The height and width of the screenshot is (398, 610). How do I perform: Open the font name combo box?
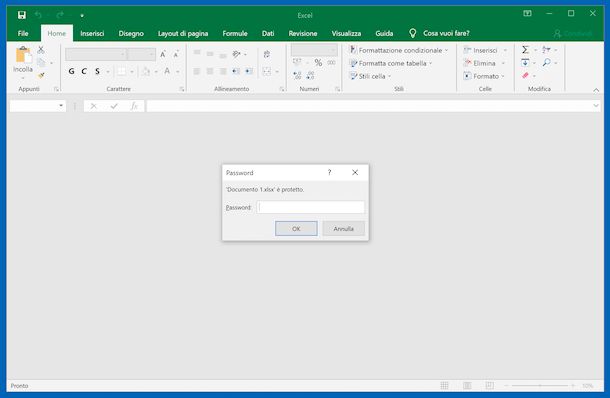point(96,54)
